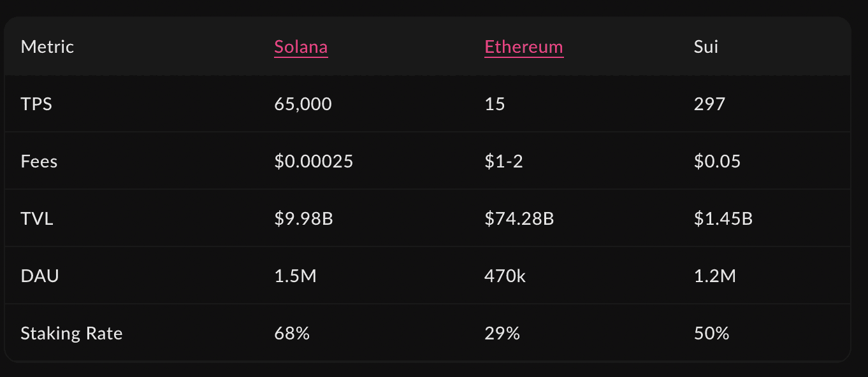Click Sui's 297 TPS value

(x=709, y=104)
